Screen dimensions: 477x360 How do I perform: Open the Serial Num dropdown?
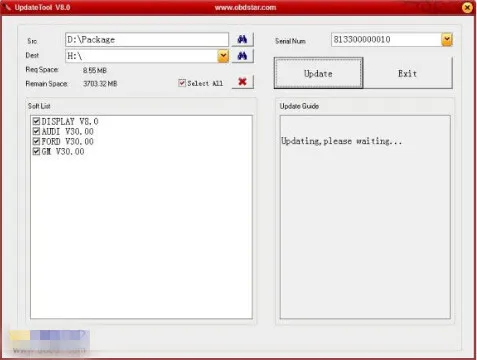click(447, 40)
